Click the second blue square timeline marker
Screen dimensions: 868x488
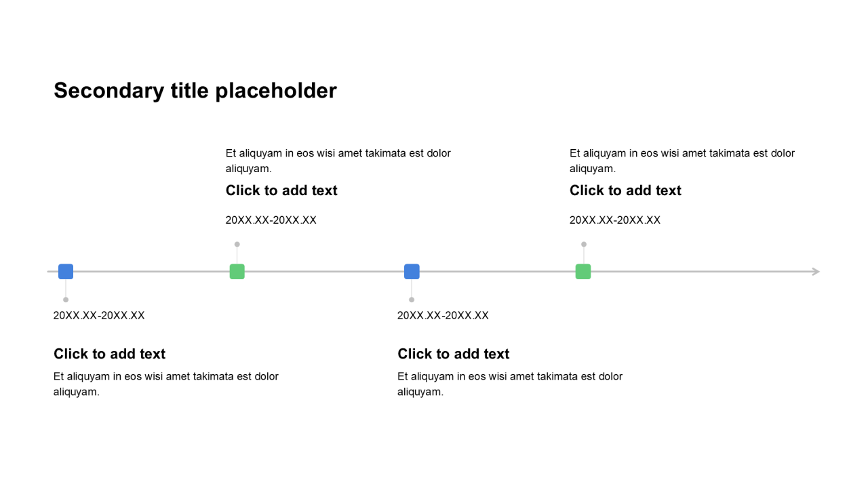tap(412, 272)
